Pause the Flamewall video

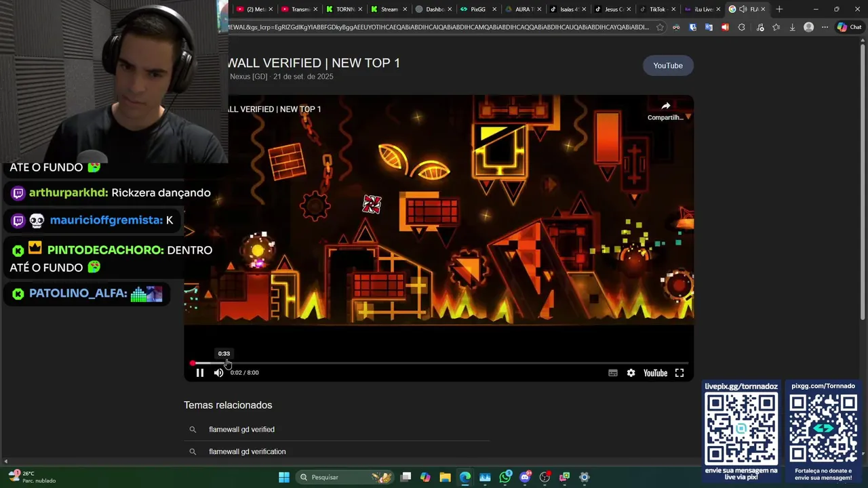(x=200, y=373)
